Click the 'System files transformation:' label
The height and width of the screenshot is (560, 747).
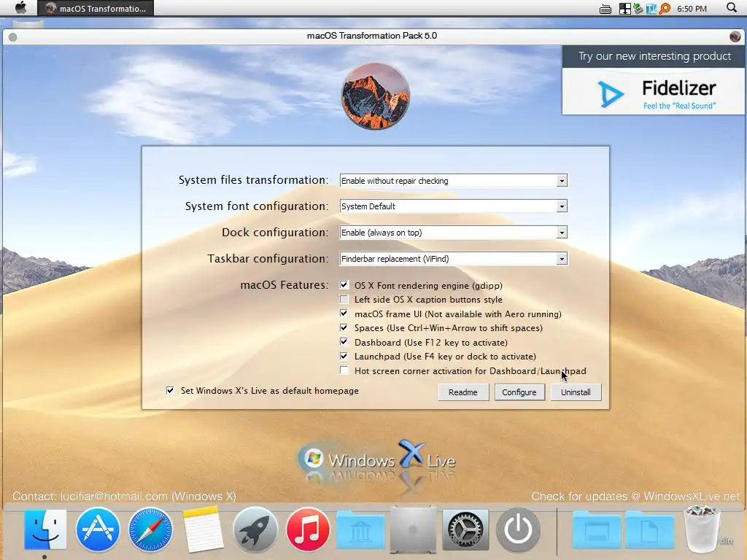tap(253, 180)
